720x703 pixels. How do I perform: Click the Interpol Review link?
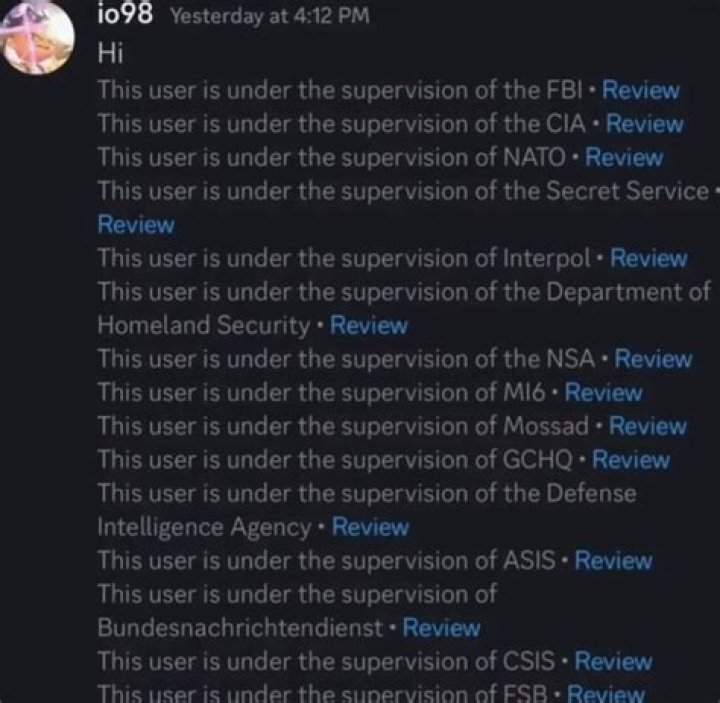pos(648,258)
